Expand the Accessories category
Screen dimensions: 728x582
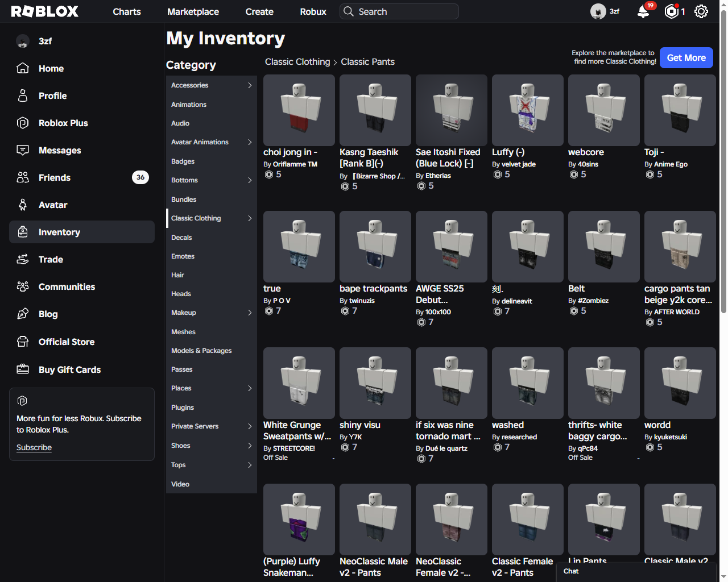(x=250, y=85)
